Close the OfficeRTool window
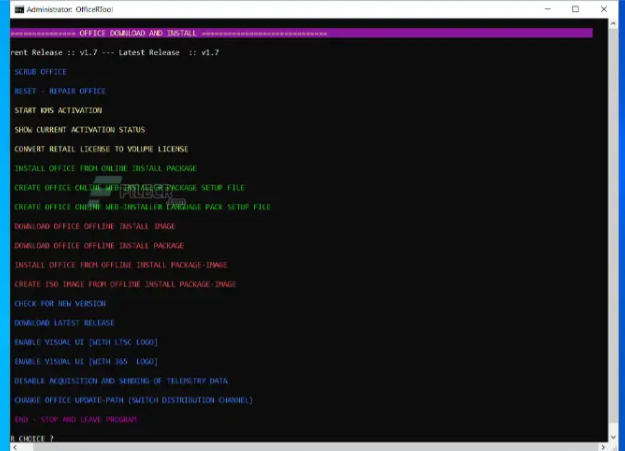This screenshot has height=451, width=625. coord(604,9)
